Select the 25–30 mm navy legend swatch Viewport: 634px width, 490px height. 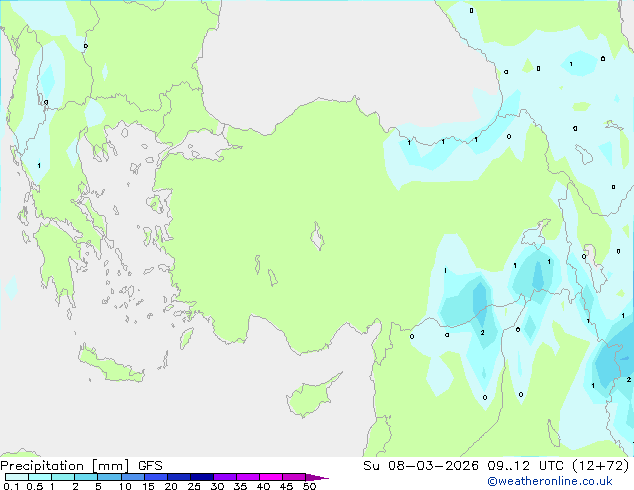(201, 477)
